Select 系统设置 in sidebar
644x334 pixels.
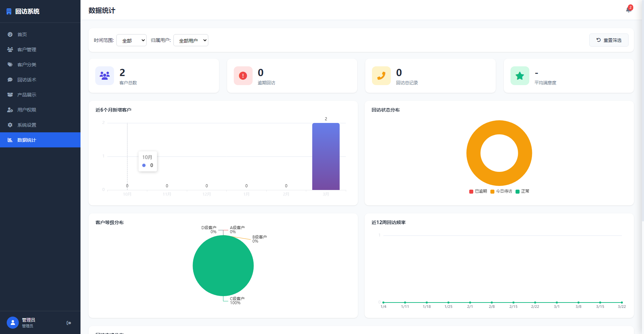tap(27, 125)
